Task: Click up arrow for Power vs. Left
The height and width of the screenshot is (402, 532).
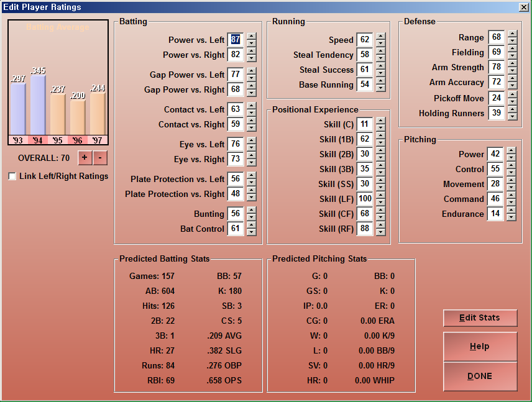Action: [251, 37]
